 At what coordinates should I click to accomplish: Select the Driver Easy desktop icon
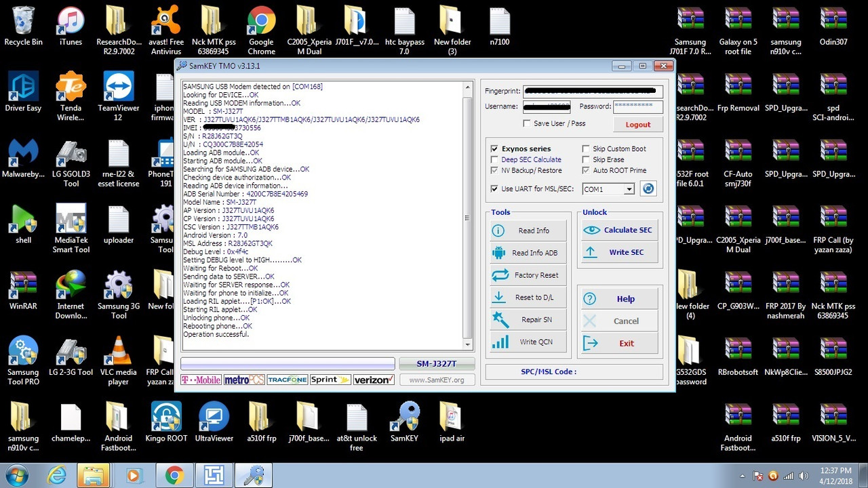pyautogui.click(x=24, y=92)
